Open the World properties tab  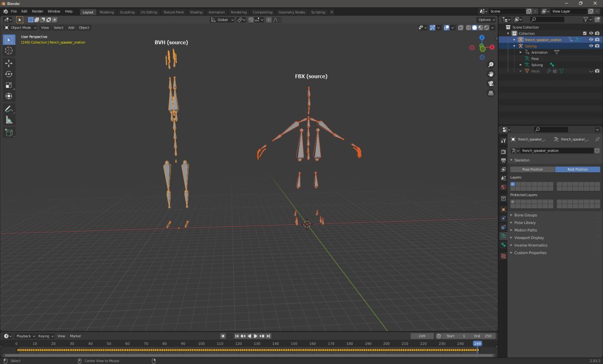pyautogui.click(x=503, y=187)
